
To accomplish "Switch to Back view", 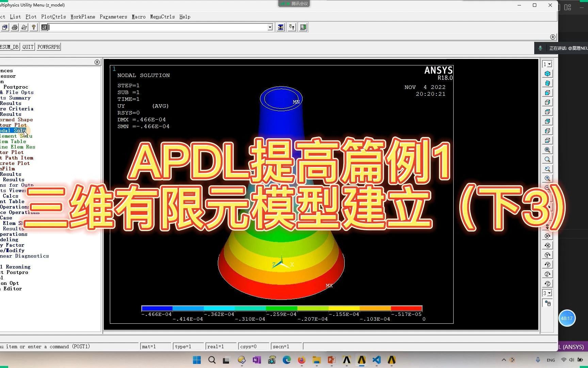I will coord(548,121).
